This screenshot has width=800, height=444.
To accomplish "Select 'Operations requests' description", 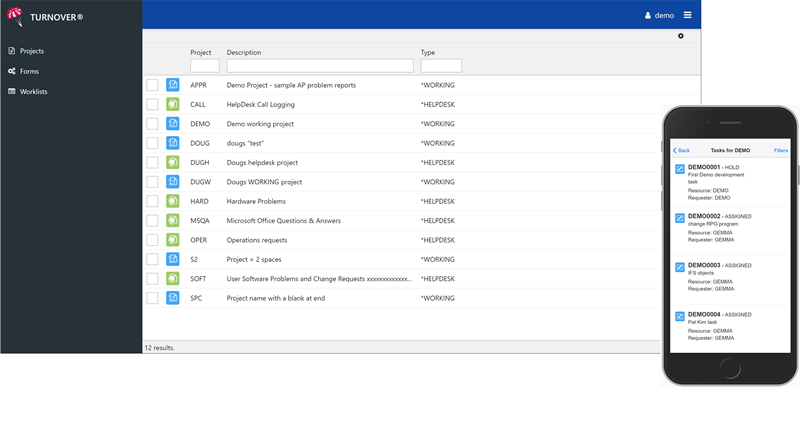I will pos(257,240).
